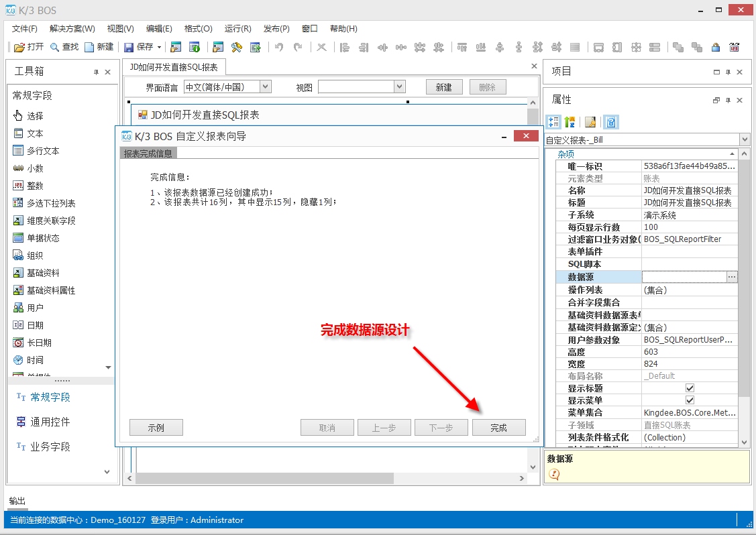
Task: Select the 基础资料属性 field in toolbox
Action: click(x=44, y=290)
